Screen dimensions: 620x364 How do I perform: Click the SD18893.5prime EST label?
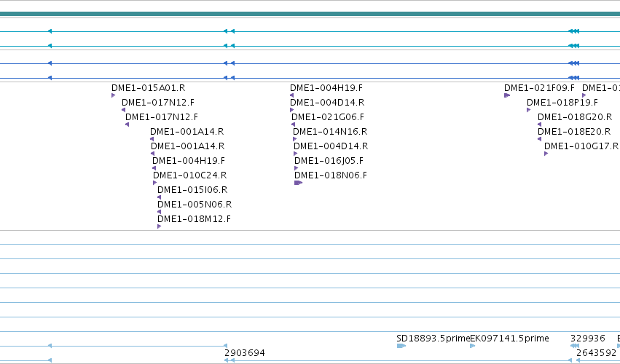click(x=433, y=339)
